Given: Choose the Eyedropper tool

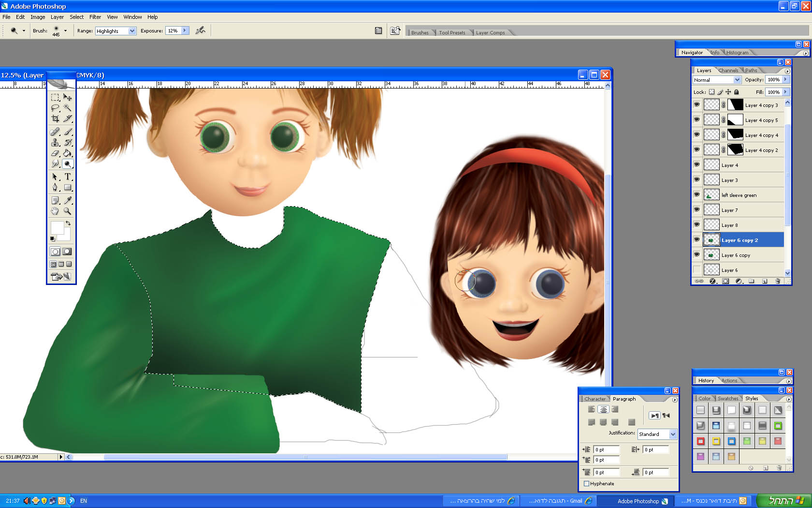Looking at the screenshot, I should pyautogui.click(x=68, y=200).
